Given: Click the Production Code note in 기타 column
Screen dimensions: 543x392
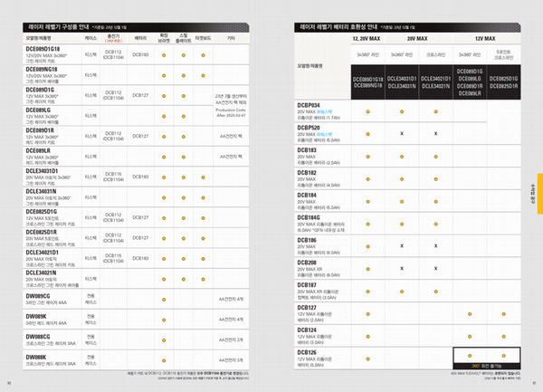Looking at the screenshot, I should click(230, 112).
